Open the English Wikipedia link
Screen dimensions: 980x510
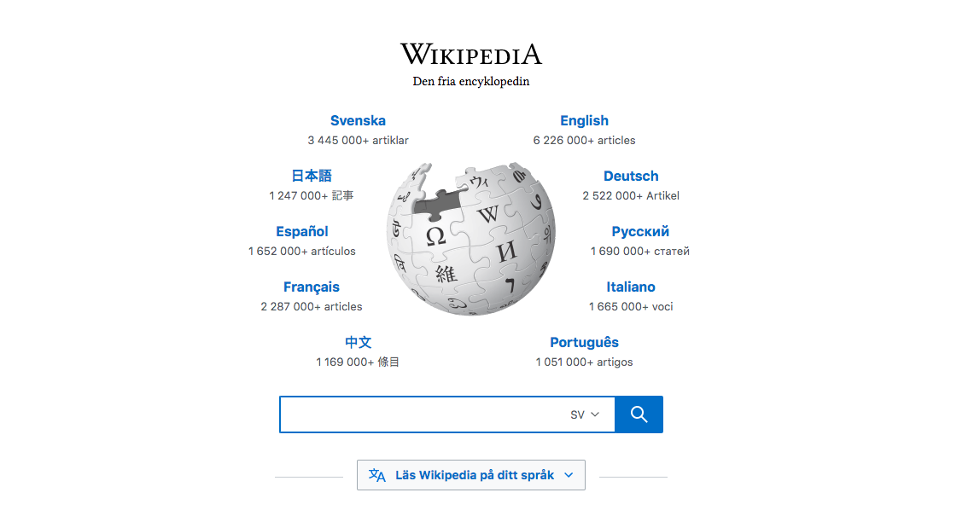point(584,121)
